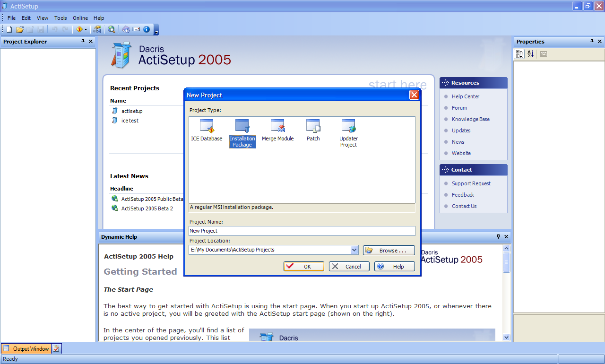Click the "Ready" status bar text
This screenshot has height=364, width=605.
click(x=10, y=359)
